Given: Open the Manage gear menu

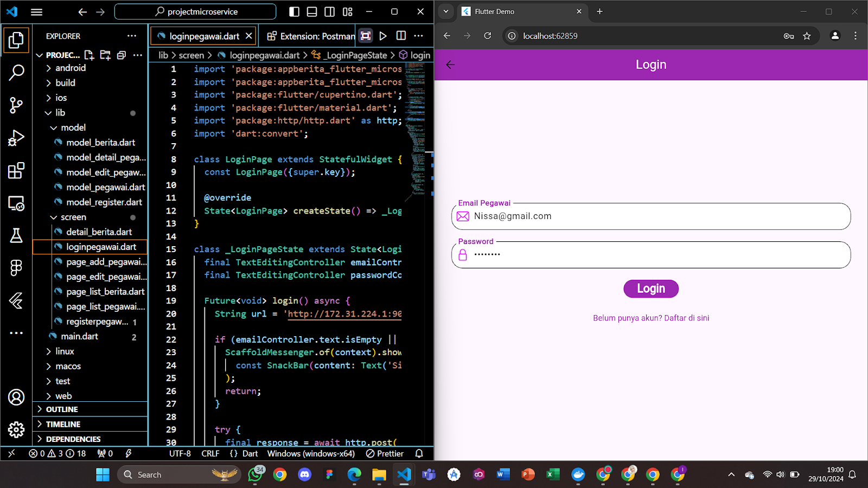Looking at the screenshot, I should click(x=16, y=430).
